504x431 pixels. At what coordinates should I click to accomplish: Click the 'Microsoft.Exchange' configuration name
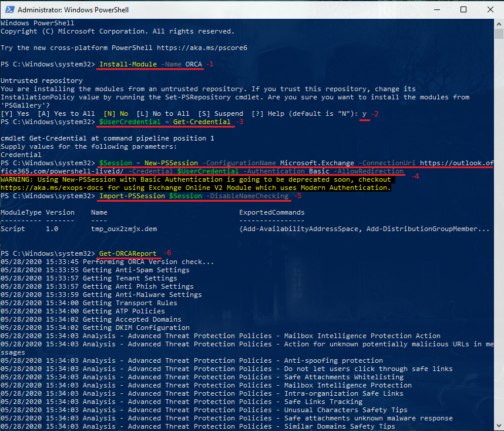point(317,163)
